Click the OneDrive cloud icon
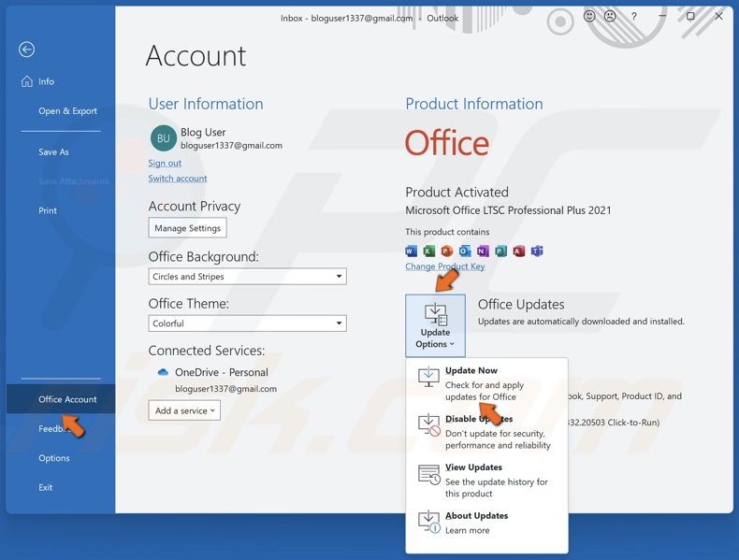This screenshot has width=739, height=560. tap(163, 372)
